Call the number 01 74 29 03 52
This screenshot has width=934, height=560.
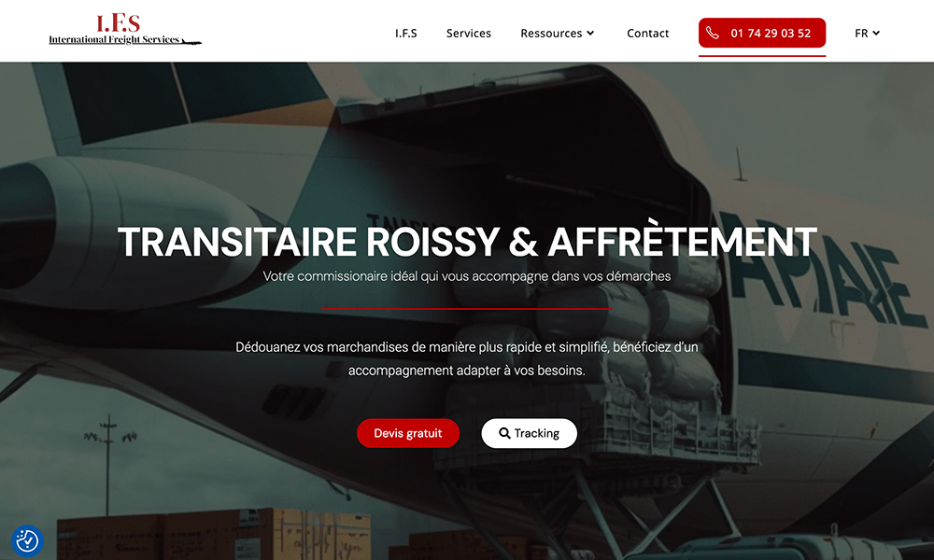point(762,33)
